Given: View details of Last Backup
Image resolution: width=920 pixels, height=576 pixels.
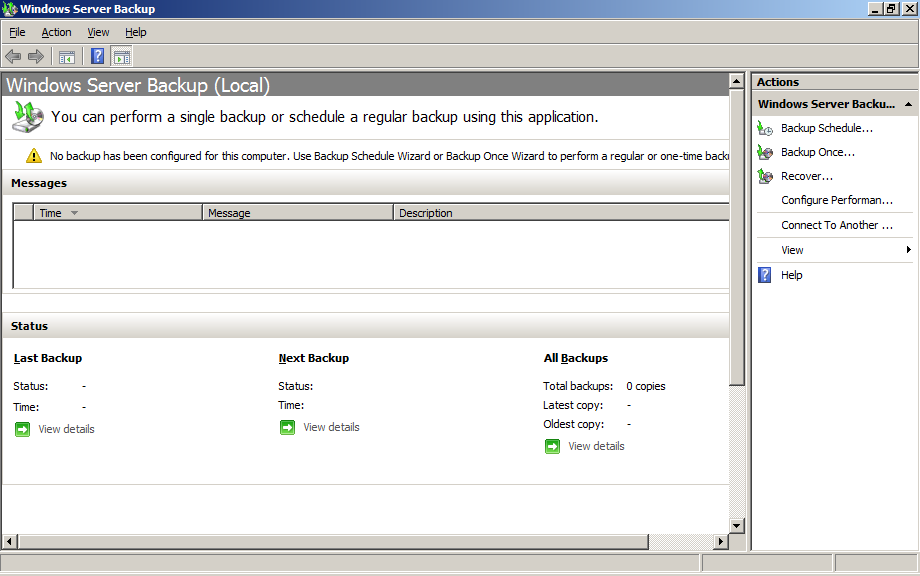Looking at the screenshot, I should [66, 429].
